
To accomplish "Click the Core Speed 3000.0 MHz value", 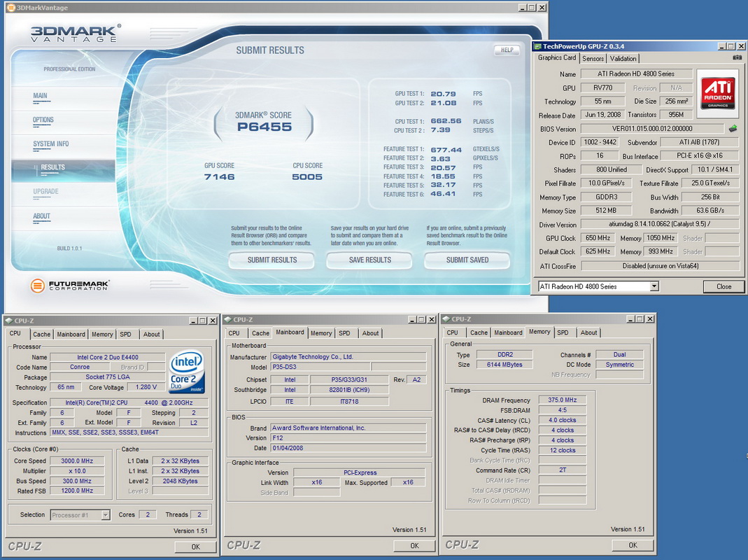I will (77, 461).
